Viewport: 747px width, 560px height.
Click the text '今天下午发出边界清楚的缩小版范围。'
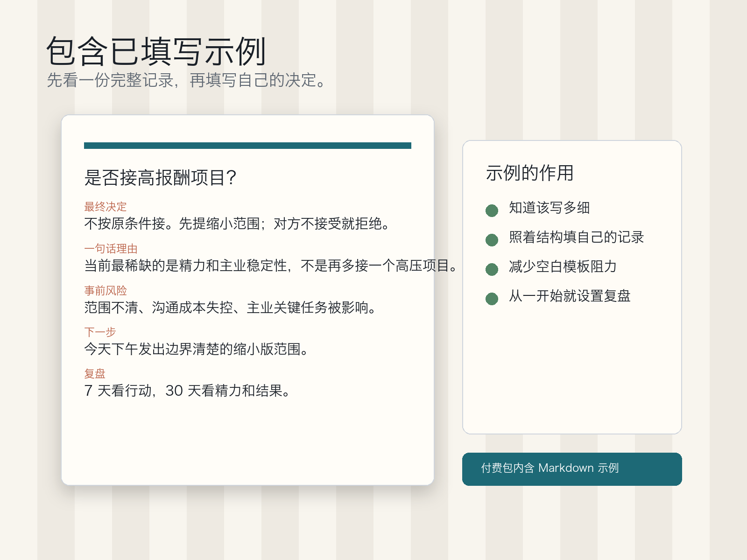tap(197, 349)
